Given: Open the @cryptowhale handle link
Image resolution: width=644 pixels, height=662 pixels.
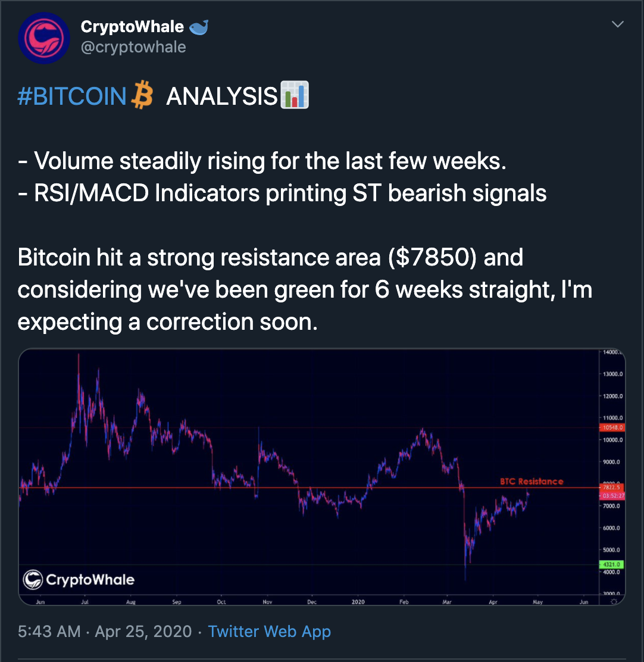Looking at the screenshot, I should pos(133,47).
